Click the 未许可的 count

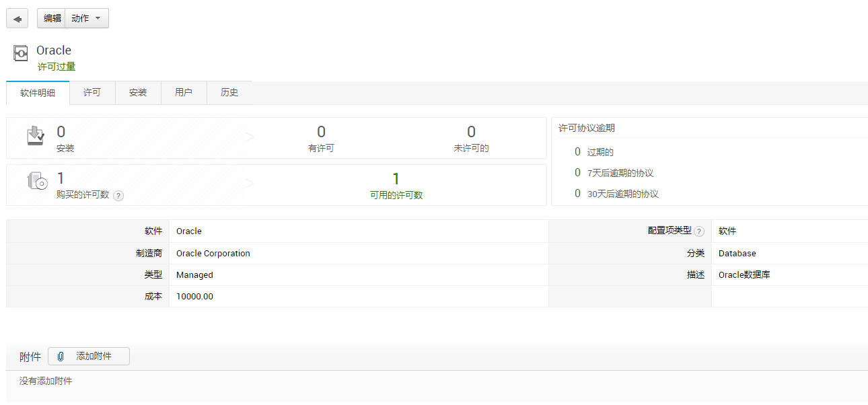[x=471, y=132]
